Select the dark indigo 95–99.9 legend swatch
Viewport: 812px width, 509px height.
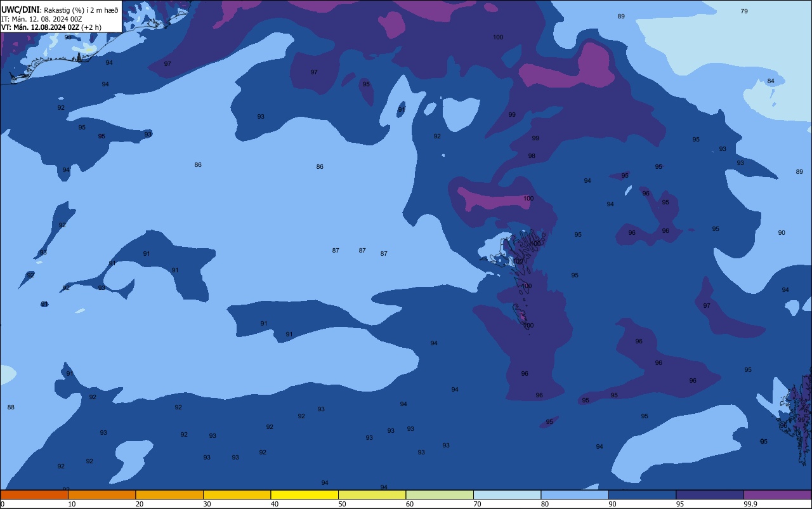point(710,494)
